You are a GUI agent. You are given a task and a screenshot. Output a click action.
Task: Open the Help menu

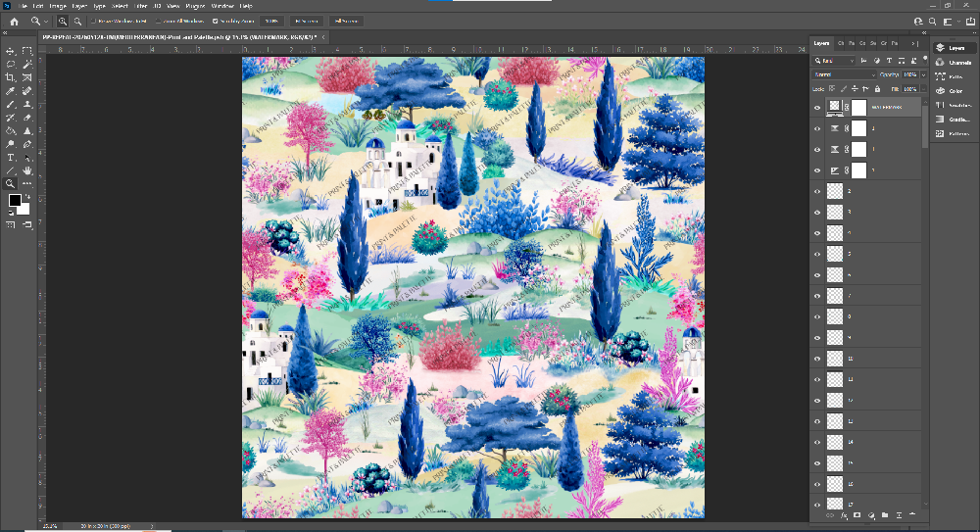click(246, 6)
